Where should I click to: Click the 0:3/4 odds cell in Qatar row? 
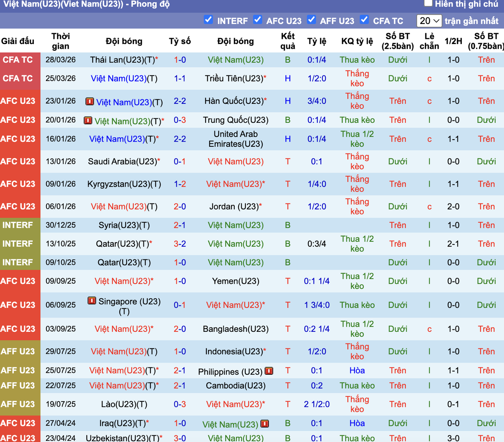317,244
